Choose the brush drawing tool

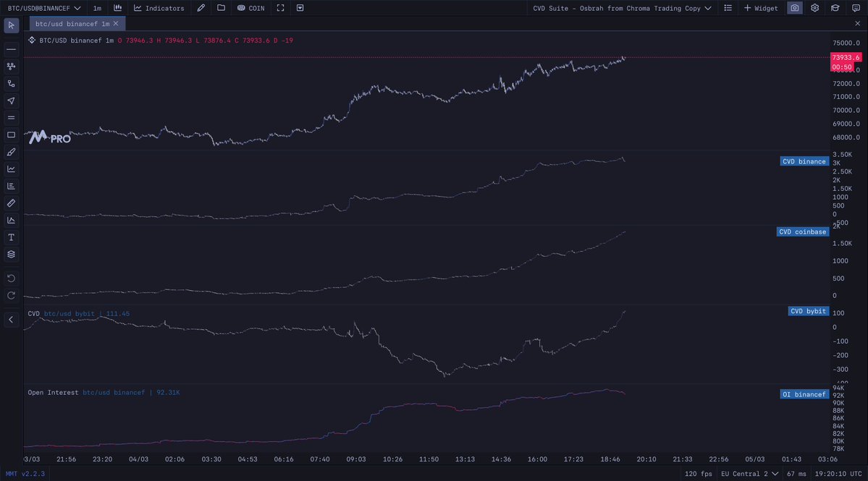coord(11,152)
